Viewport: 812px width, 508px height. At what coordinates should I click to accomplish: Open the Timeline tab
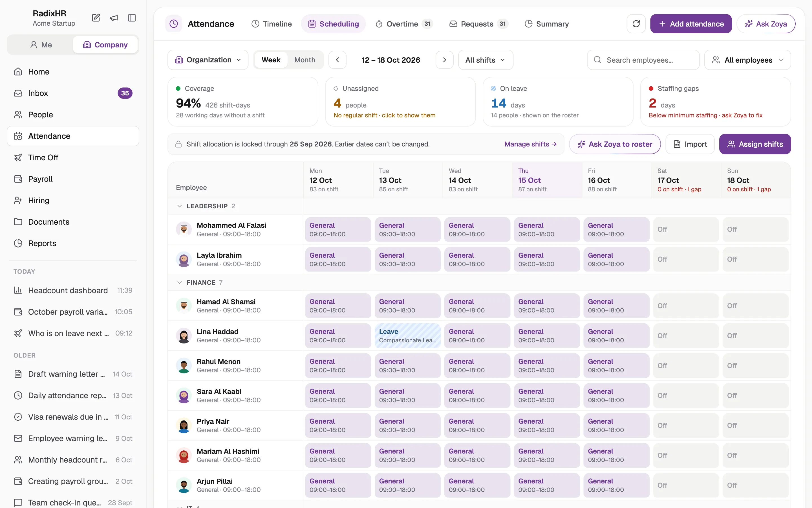pyautogui.click(x=272, y=24)
